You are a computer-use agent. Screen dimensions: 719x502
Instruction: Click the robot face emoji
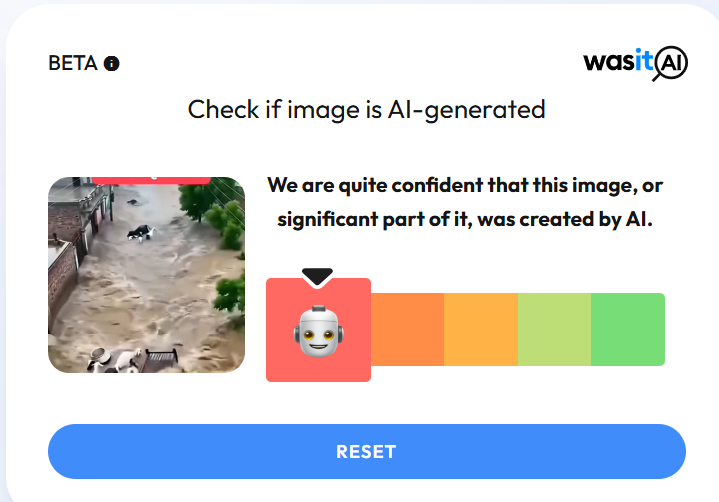[x=319, y=331]
